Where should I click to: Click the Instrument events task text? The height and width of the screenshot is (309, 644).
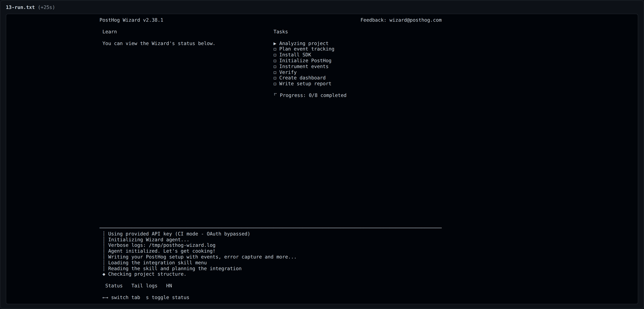(304, 67)
